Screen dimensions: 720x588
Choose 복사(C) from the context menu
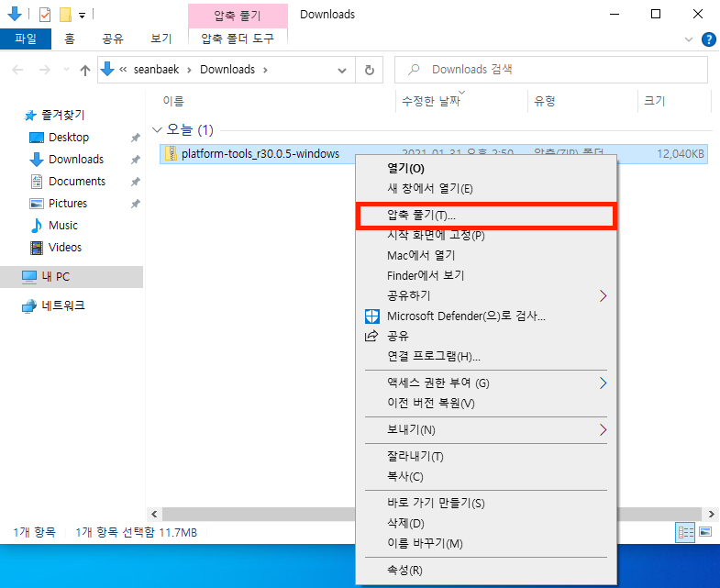(x=486, y=477)
